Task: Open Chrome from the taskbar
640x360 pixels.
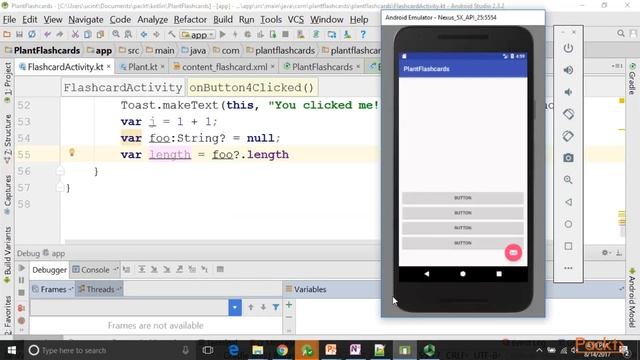Action: point(282,350)
